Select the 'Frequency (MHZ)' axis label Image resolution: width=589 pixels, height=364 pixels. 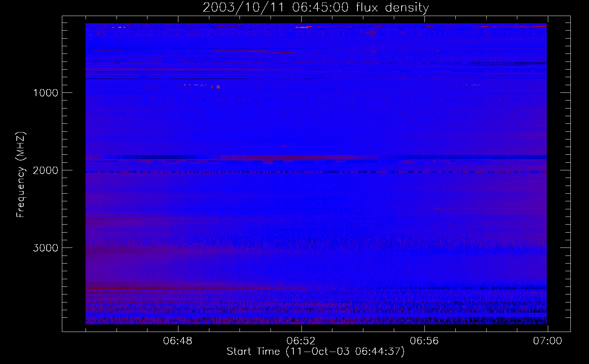(x=21, y=175)
